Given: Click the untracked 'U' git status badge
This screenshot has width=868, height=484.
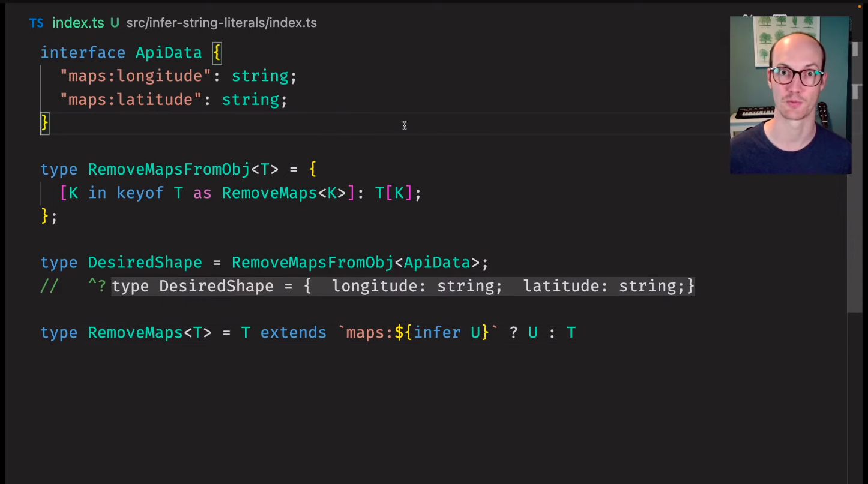Looking at the screenshot, I should pyautogui.click(x=114, y=23).
